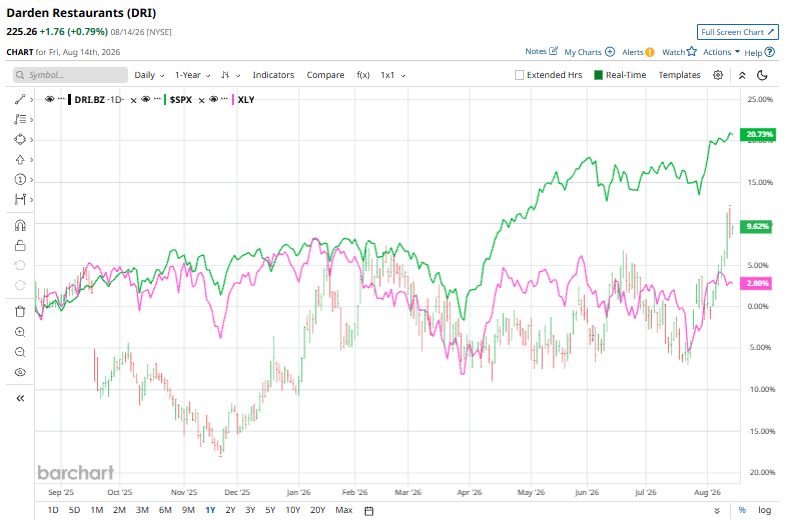Image resolution: width=787 pixels, height=527 pixels.
Task: Select the 1Y range tab
Action: pyautogui.click(x=210, y=510)
